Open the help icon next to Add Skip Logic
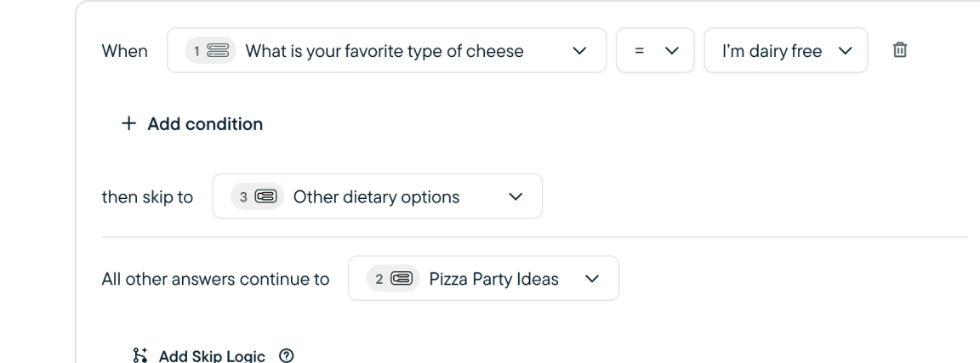This screenshot has width=980, height=363. coord(287,354)
